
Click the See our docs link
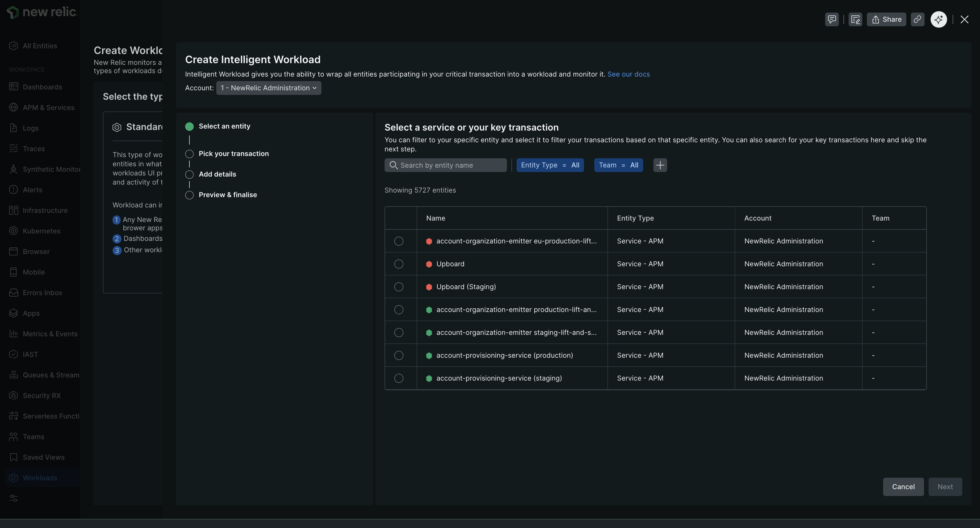click(629, 74)
